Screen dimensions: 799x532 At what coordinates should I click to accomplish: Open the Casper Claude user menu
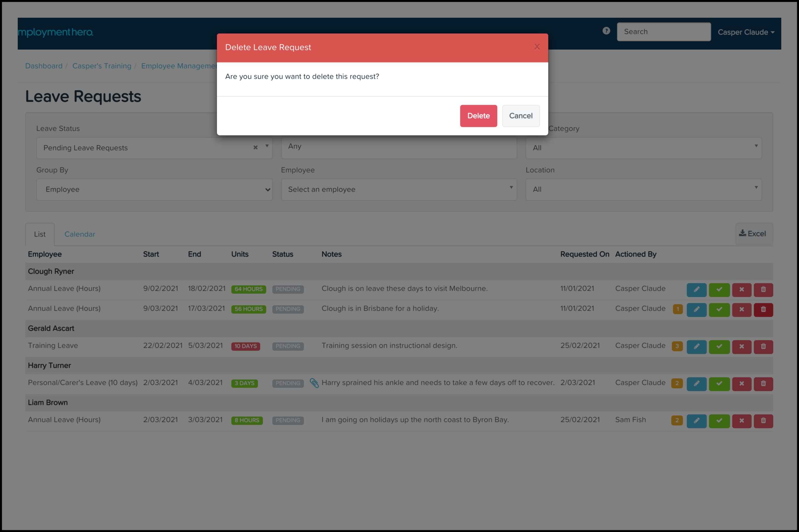tap(746, 32)
